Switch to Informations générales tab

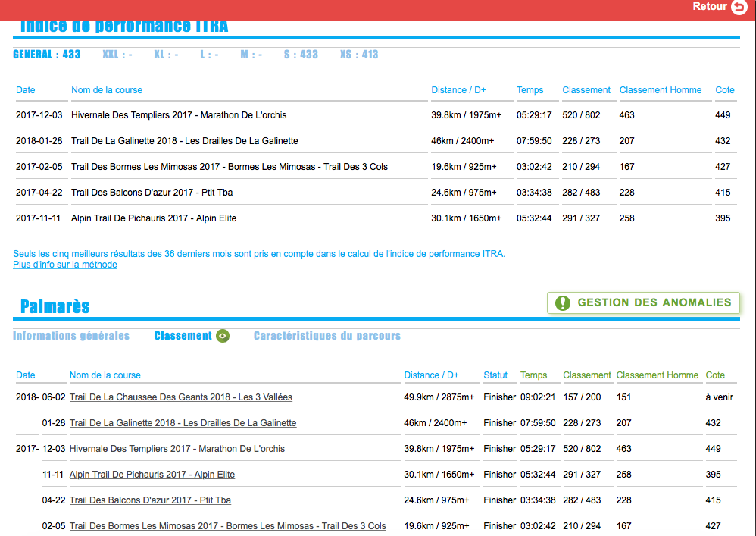click(x=71, y=336)
